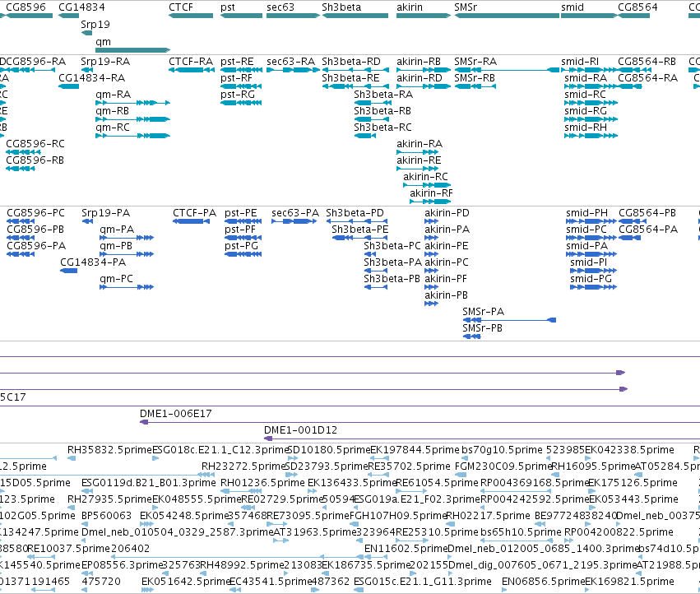700x594 pixels.
Task: Click protein smid-PH
Action: tap(591, 221)
